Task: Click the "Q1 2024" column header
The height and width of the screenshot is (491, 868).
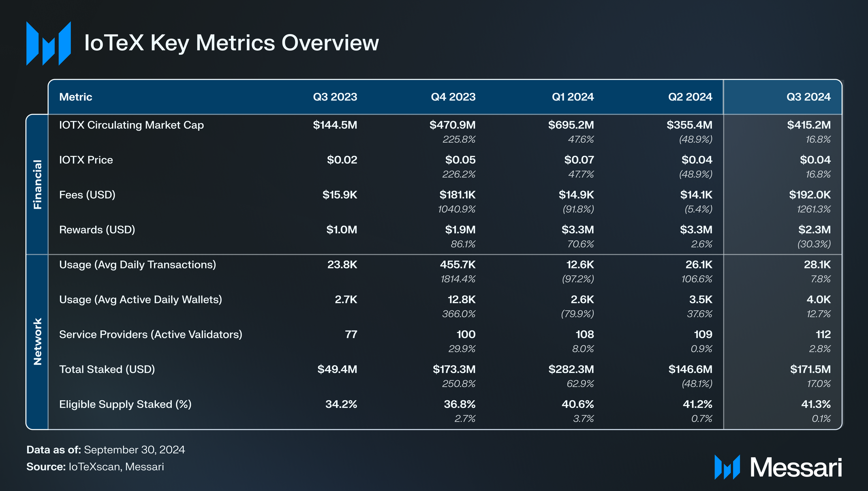Action: (573, 97)
